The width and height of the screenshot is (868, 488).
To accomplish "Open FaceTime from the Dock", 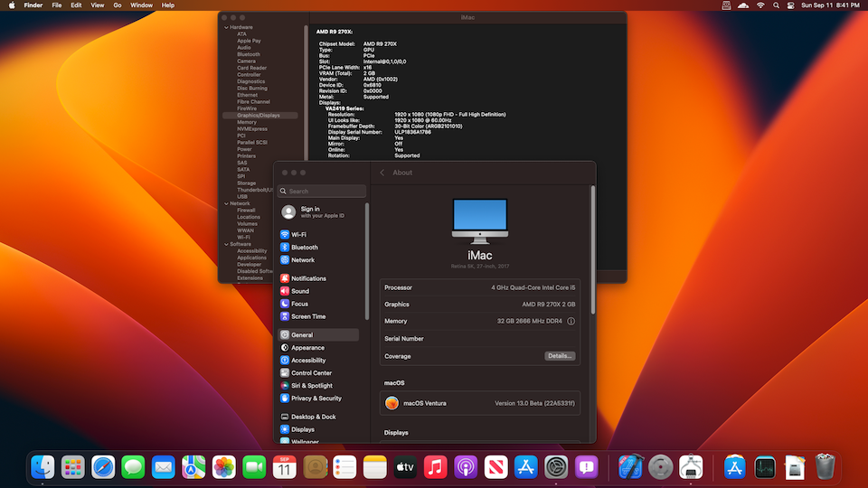I will click(254, 467).
